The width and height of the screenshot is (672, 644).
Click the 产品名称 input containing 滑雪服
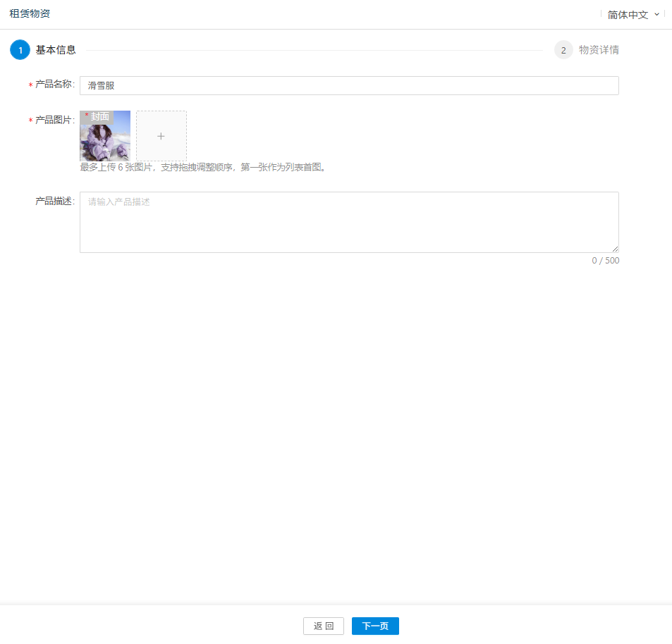349,86
